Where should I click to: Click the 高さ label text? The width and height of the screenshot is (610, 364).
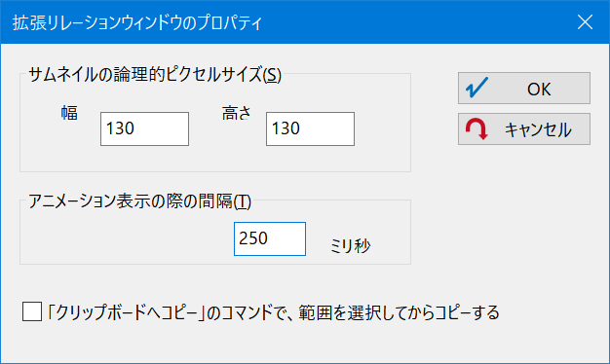pos(237,113)
